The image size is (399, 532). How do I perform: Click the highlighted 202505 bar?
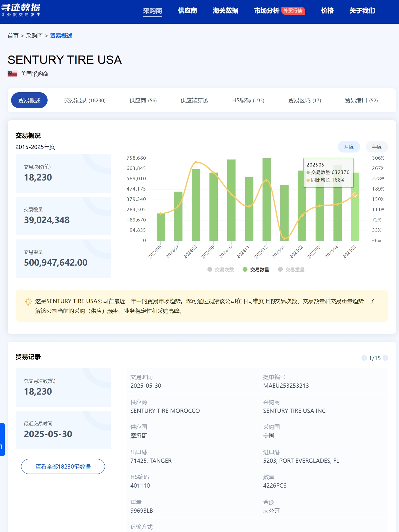click(355, 207)
